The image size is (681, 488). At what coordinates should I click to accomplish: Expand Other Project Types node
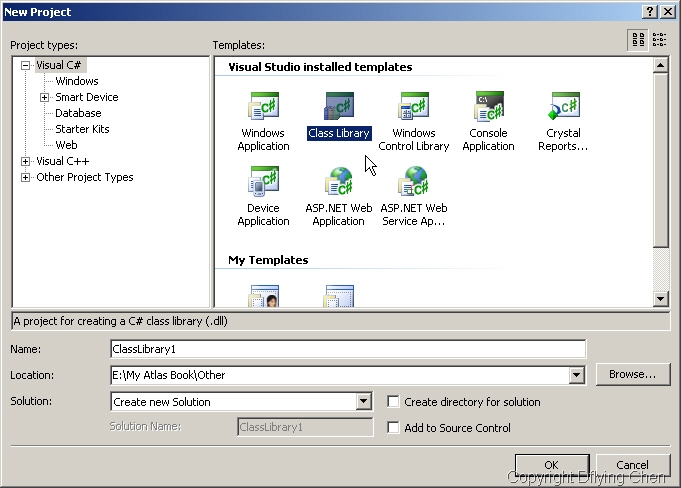pyautogui.click(x=26, y=178)
